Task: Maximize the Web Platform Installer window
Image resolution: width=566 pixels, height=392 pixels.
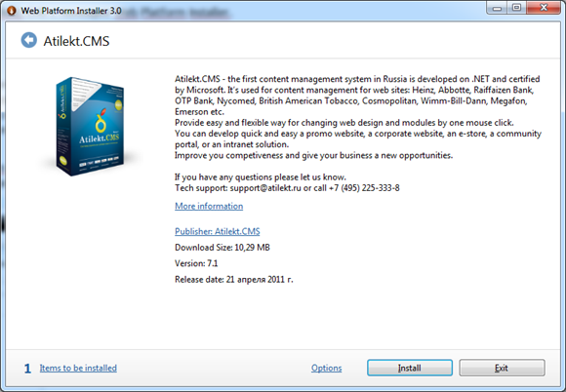Action: coord(517,8)
